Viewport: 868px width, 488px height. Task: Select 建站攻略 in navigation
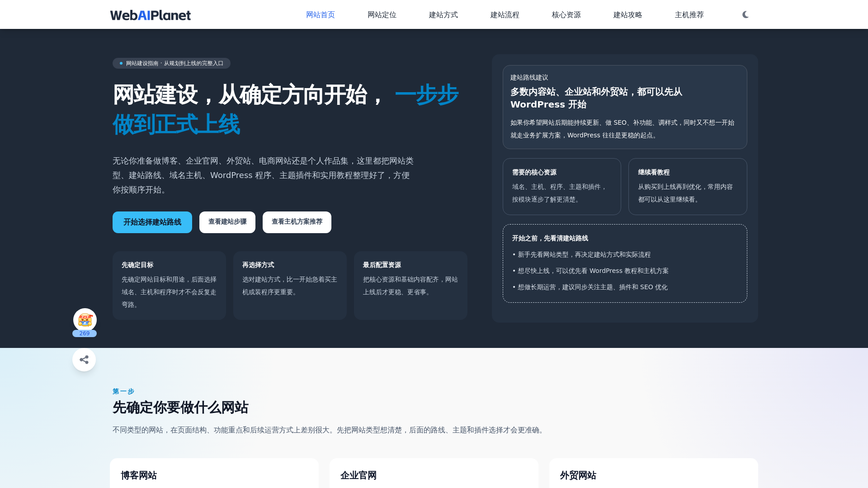[628, 15]
